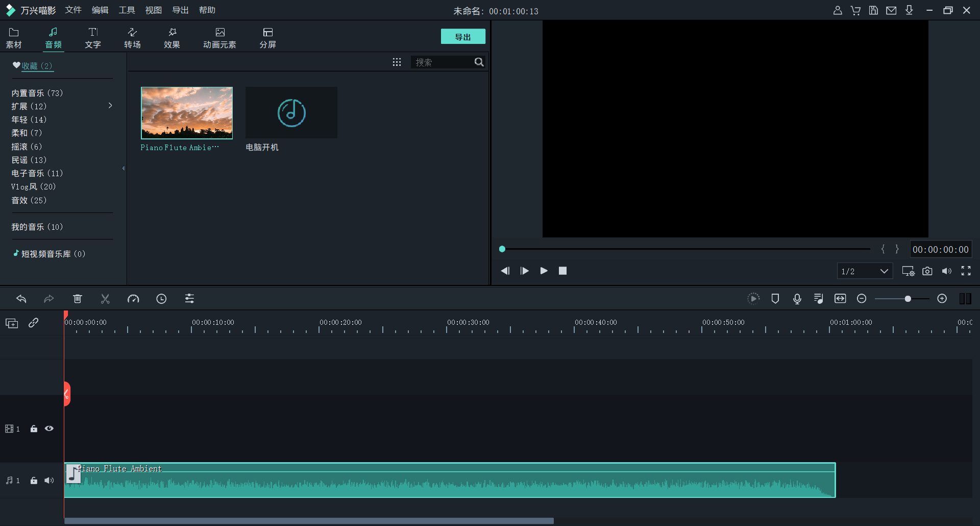Take a snapshot with camera icon
Viewport: 980px width, 526px height.
(927, 271)
